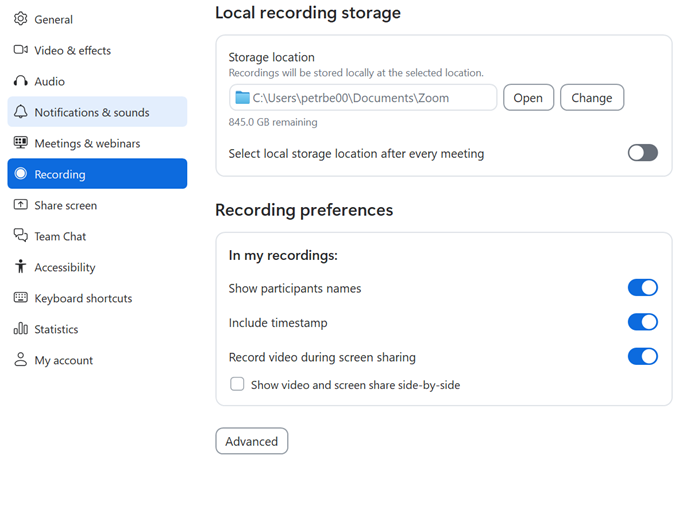The width and height of the screenshot is (679, 506).
Task: Check Show video and screen share side-by-side
Action: (237, 384)
